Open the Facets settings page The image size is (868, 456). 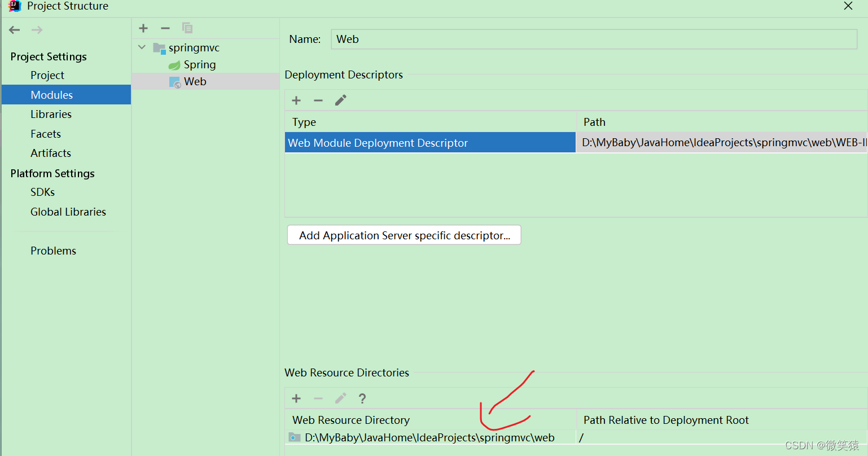pos(46,134)
